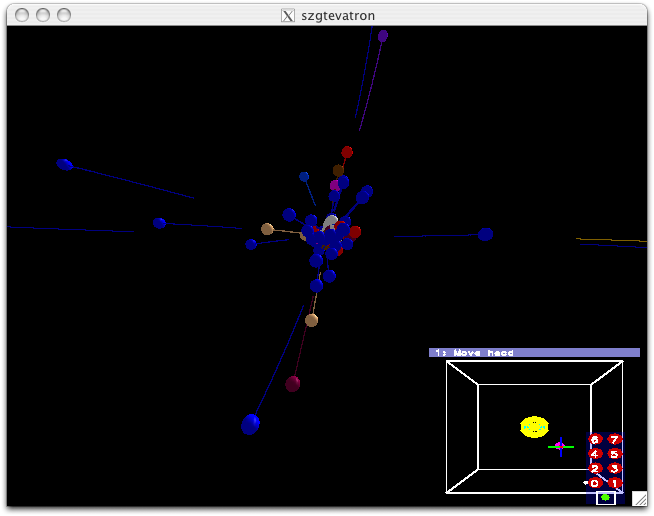Click the blue sphere on far right track

click(485, 234)
